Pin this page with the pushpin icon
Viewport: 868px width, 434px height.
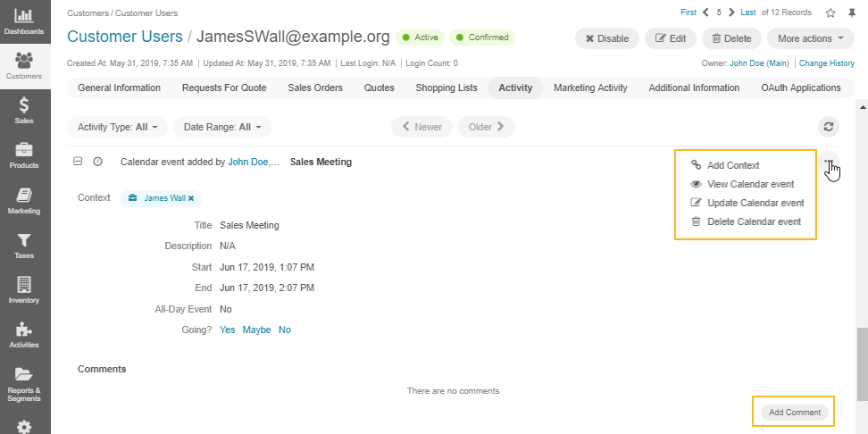click(x=852, y=13)
